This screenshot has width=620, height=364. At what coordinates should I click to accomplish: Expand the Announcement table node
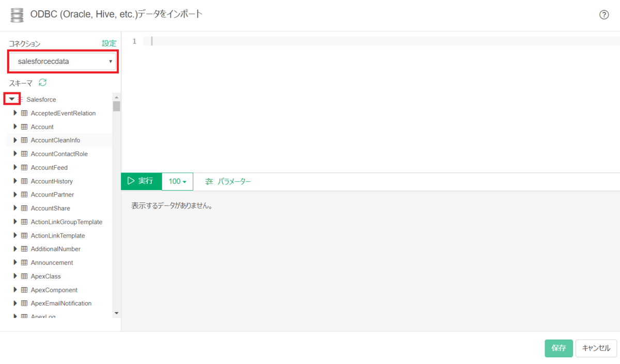(16, 262)
